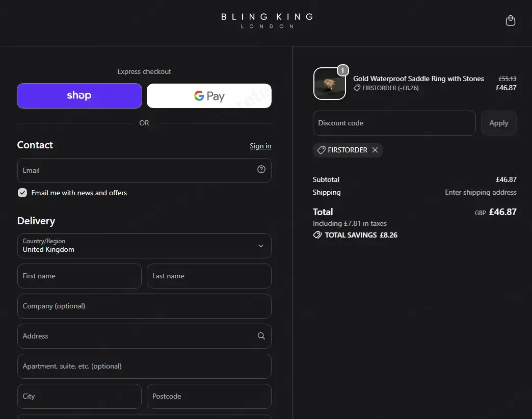
Task: Click the address search magnifier icon
Action: click(x=261, y=336)
